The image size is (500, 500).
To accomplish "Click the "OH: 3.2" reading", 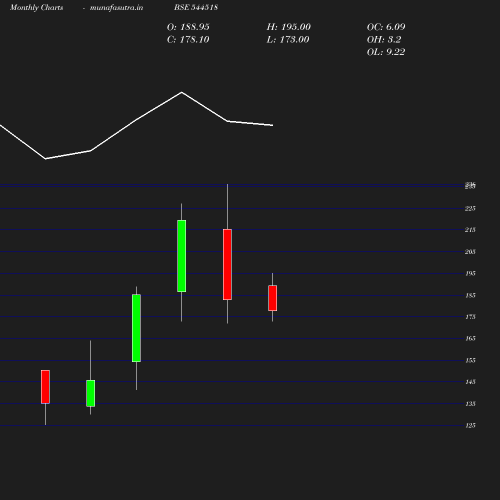I will coord(384,40).
